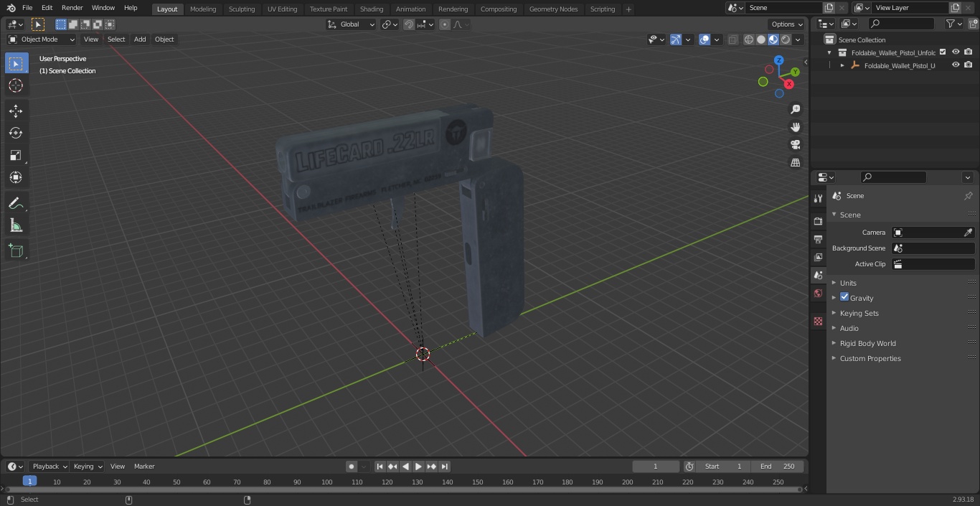Click the blue Z axis gizmo ball
980x506 pixels.
[779, 61]
